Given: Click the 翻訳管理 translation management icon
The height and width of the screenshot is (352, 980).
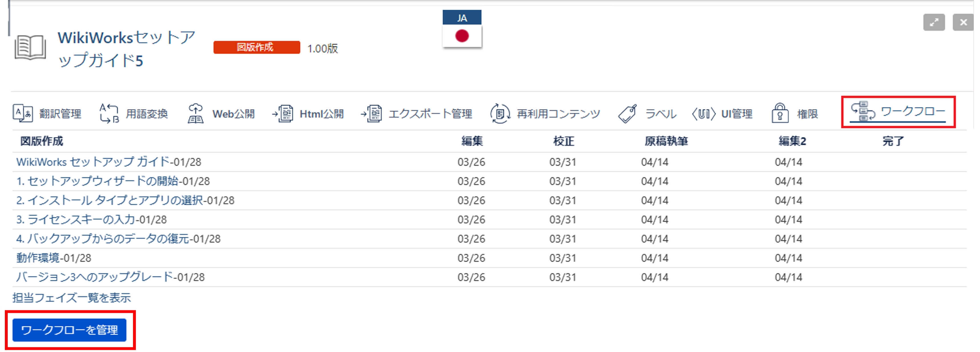Looking at the screenshot, I should (x=23, y=113).
